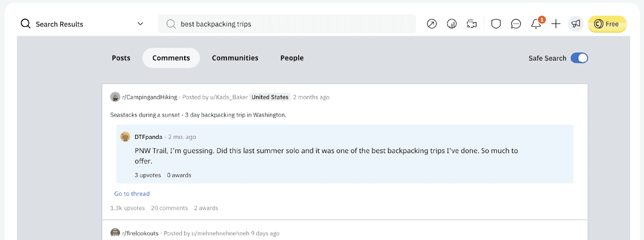
Task: Open the r/CampingandHiking community link
Action: [149, 97]
